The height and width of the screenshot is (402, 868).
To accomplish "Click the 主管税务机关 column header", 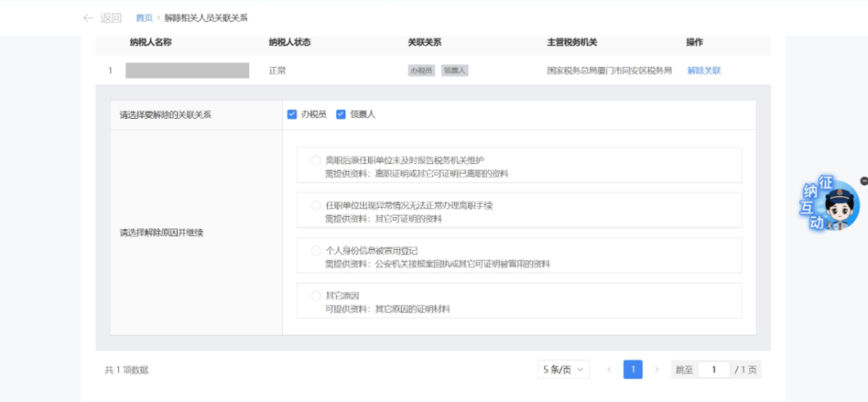I will coord(572,43).
